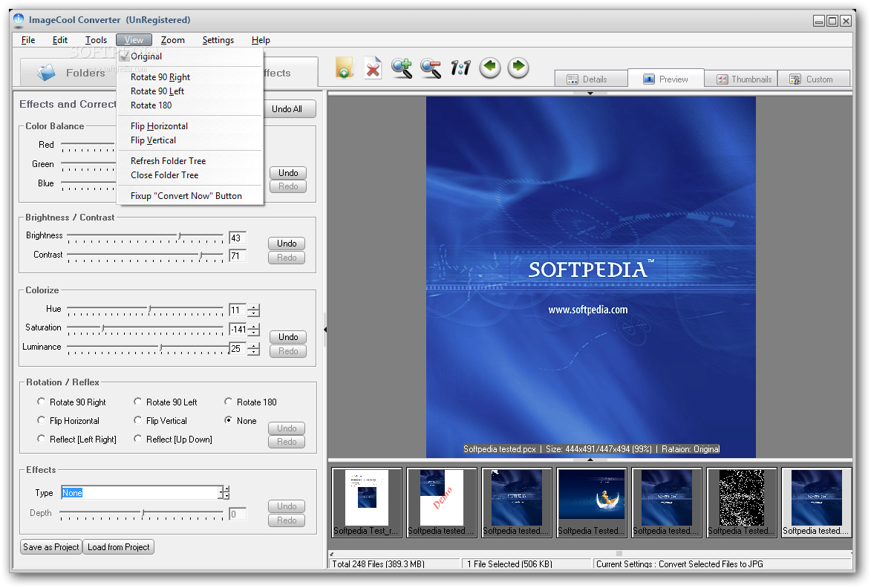Open the Tools menu
This screenshot has width=871, height=588.
coord(96,40)
